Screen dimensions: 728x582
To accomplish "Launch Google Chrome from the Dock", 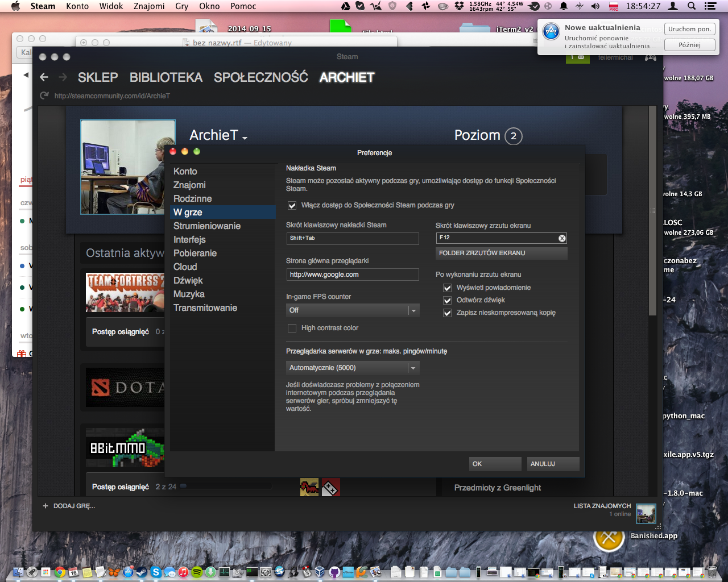I will coord(60,572).
